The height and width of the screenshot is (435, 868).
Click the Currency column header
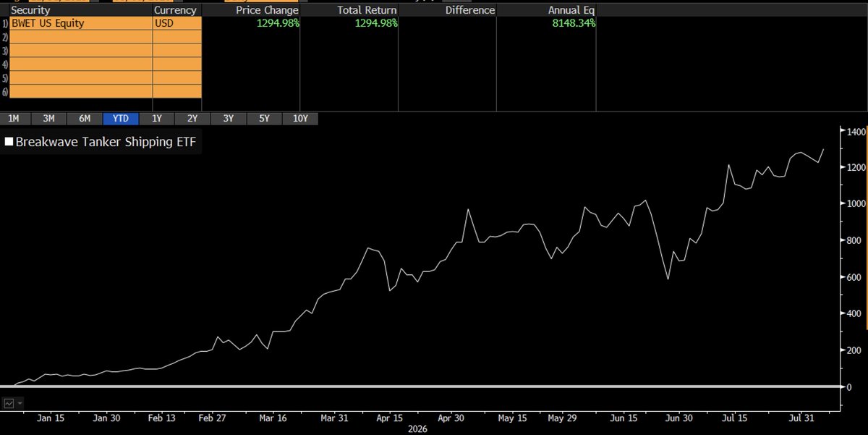[x=175, y=10]
